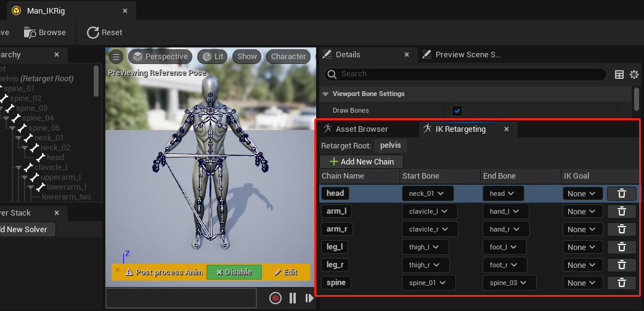The width and height of the screenshot is (644, 311).
Task: Close the Solver Stack panel tab
Action: tap(57, 212)
